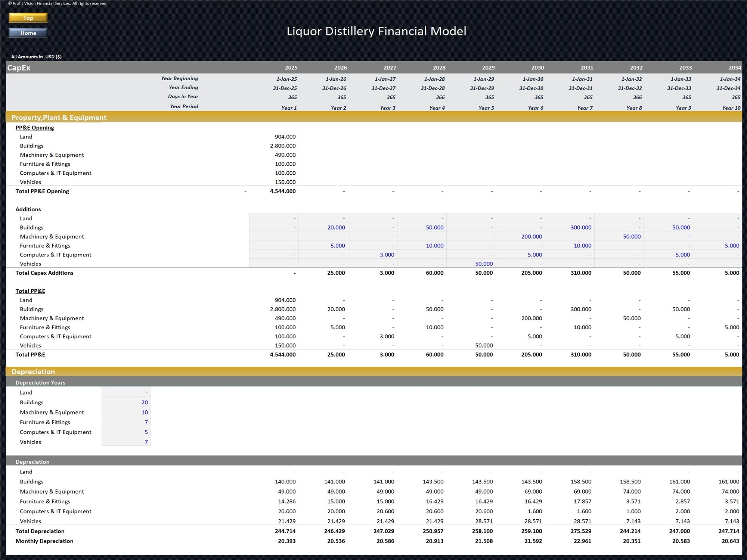747x560 pixels.
Task: Click the Total PP&E underlined heading
Action: (30, 291)
